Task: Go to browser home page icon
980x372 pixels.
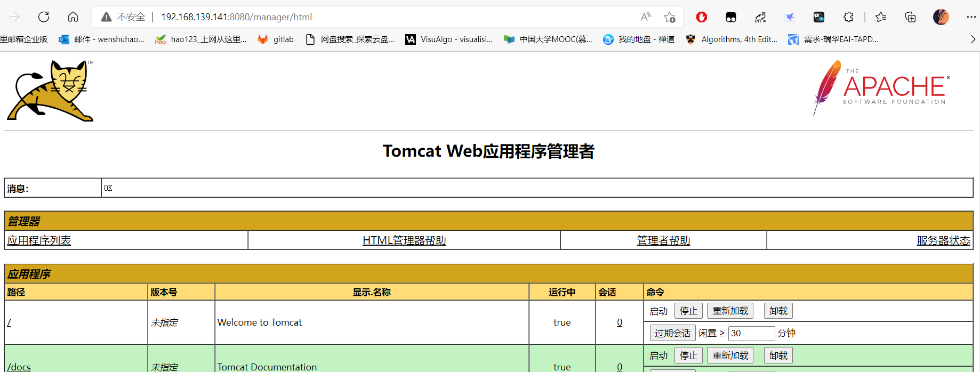Action: coord(73,17)
